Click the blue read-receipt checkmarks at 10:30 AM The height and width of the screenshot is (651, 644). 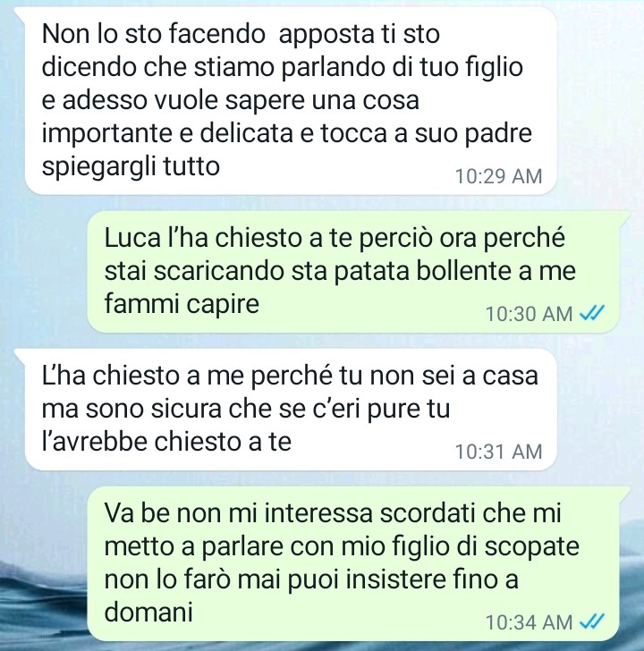coord(592,314)
